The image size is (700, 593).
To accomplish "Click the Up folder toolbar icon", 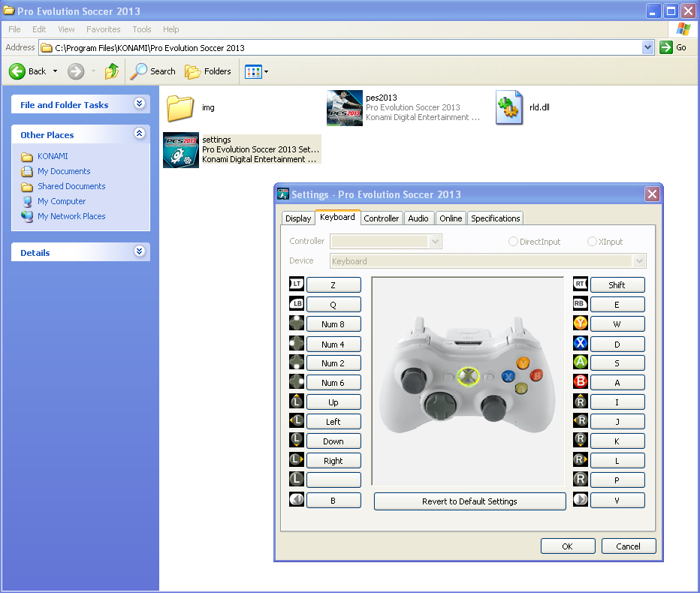I will coord(112,71).
